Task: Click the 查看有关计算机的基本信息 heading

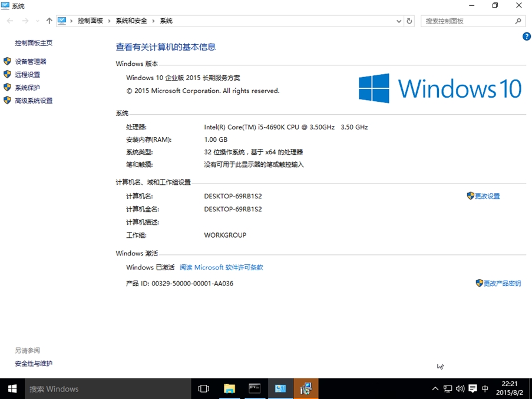Action: pyautogui.click(x=166, y=47)
